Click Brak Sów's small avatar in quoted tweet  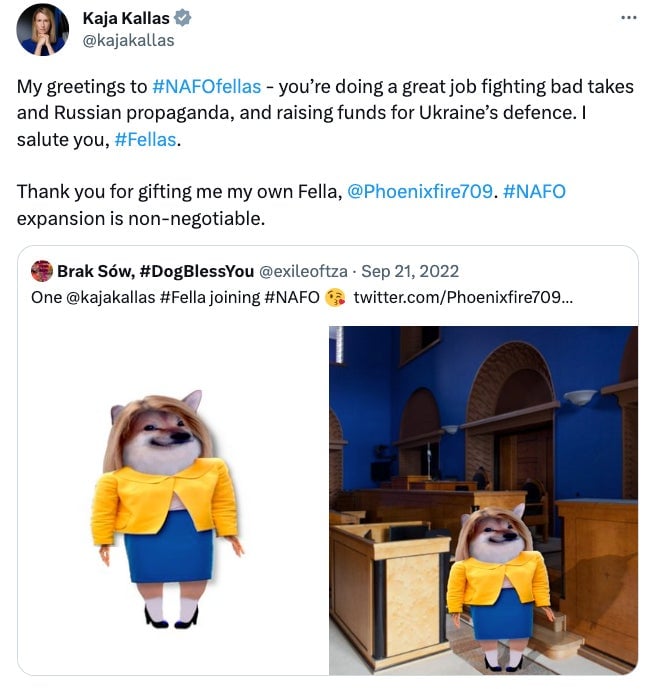pos(42,271)
